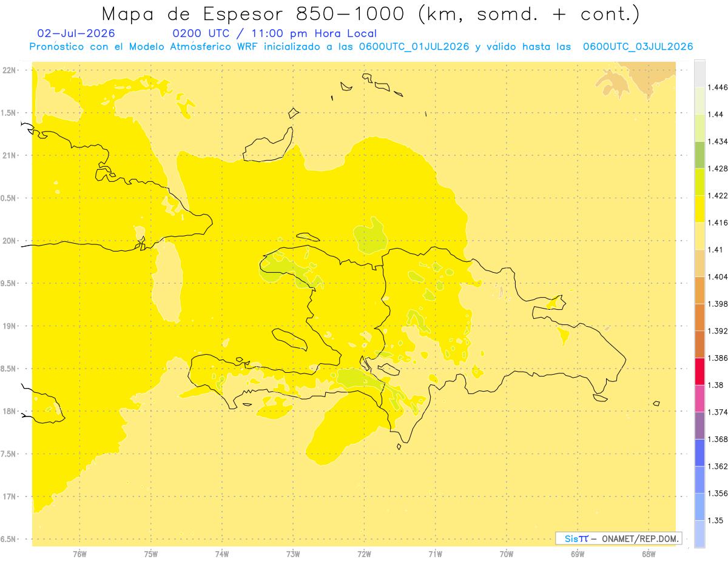Click the longitude label '68W'
The width and height of the screenshot is (728, 562).
coord(649,553)
